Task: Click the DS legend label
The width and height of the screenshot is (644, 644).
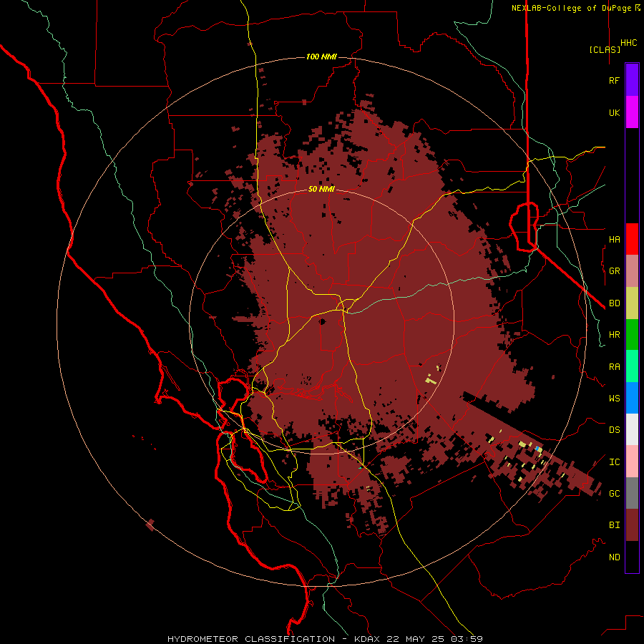Action: 614,429
